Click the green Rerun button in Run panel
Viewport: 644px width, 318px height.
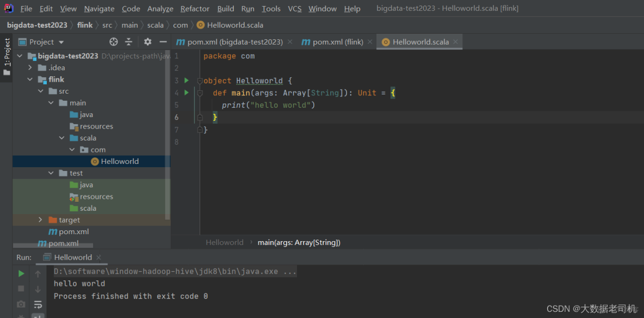coord(21,273)
